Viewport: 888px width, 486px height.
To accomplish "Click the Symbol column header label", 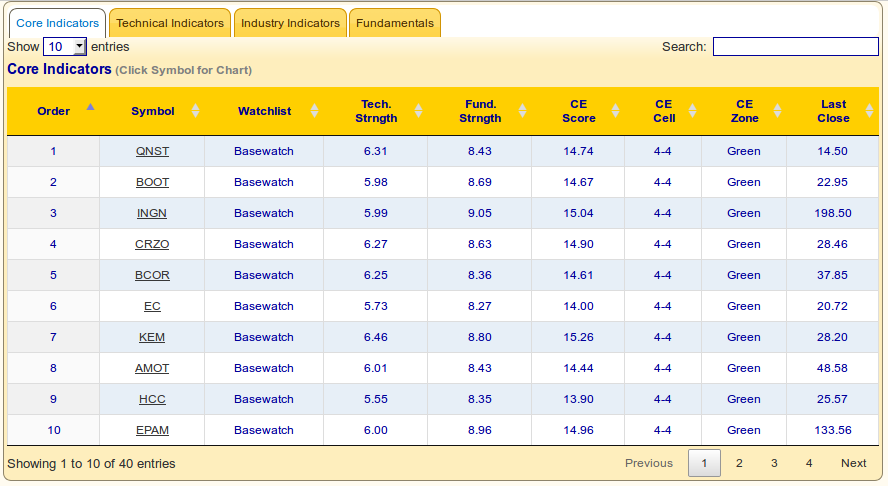I will [x=153, y=111].
